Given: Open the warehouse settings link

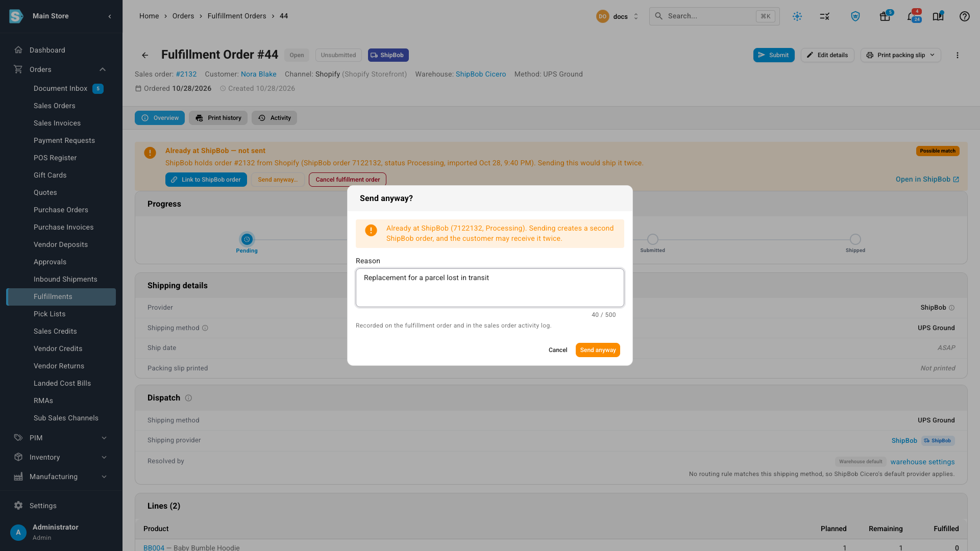Looking at the screenshot, I should (x=922, y=462).
